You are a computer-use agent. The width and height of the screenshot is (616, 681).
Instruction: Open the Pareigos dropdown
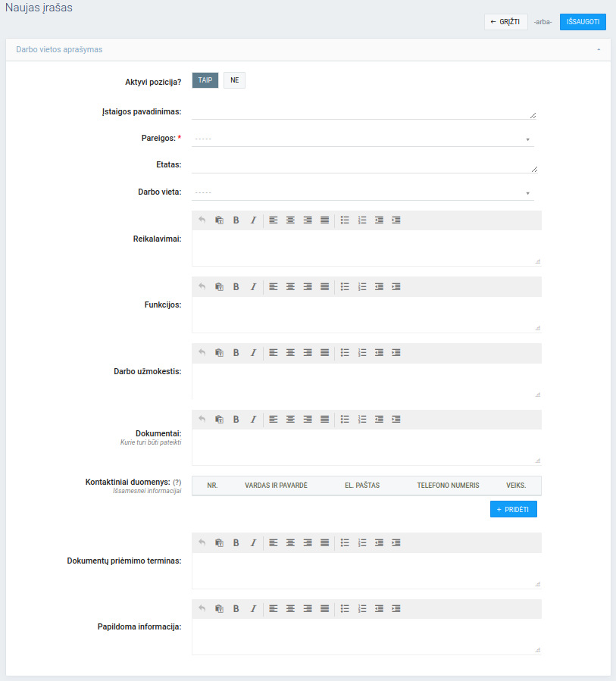363,139
